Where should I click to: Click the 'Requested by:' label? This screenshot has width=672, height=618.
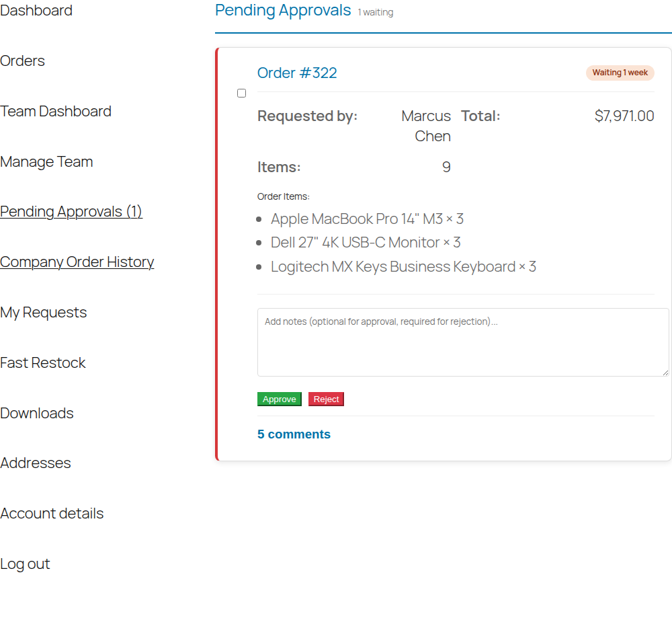click(x=307, y=116)
